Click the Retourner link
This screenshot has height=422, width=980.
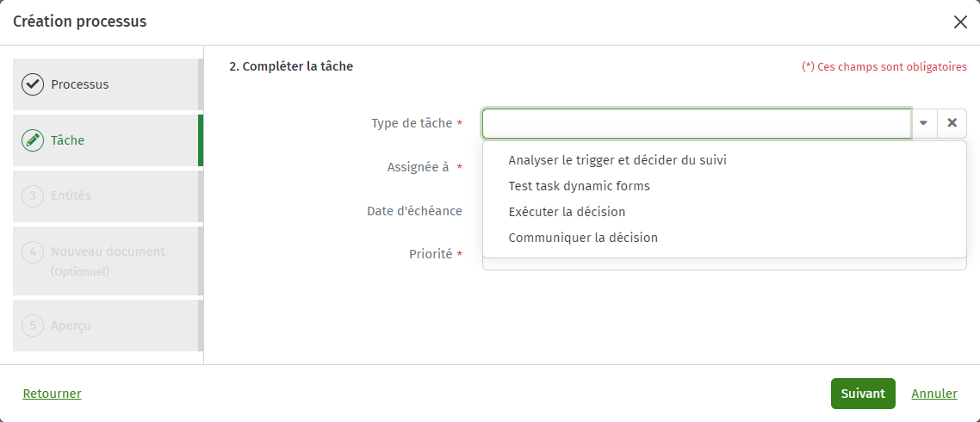(x=52, y=394)
